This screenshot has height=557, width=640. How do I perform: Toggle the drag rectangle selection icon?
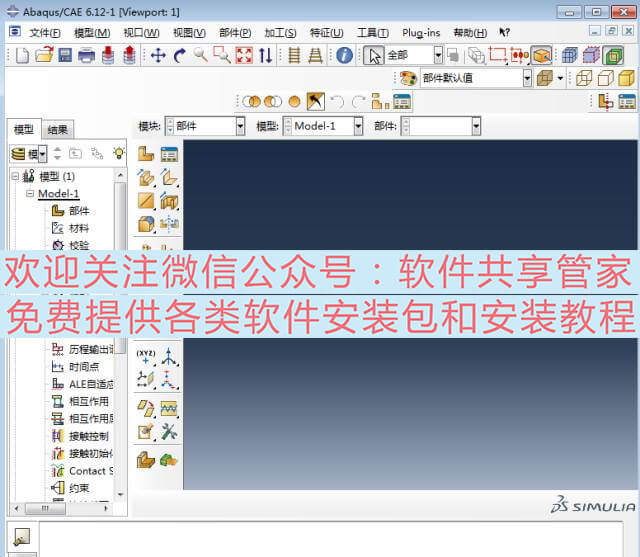tap(498, 55)
